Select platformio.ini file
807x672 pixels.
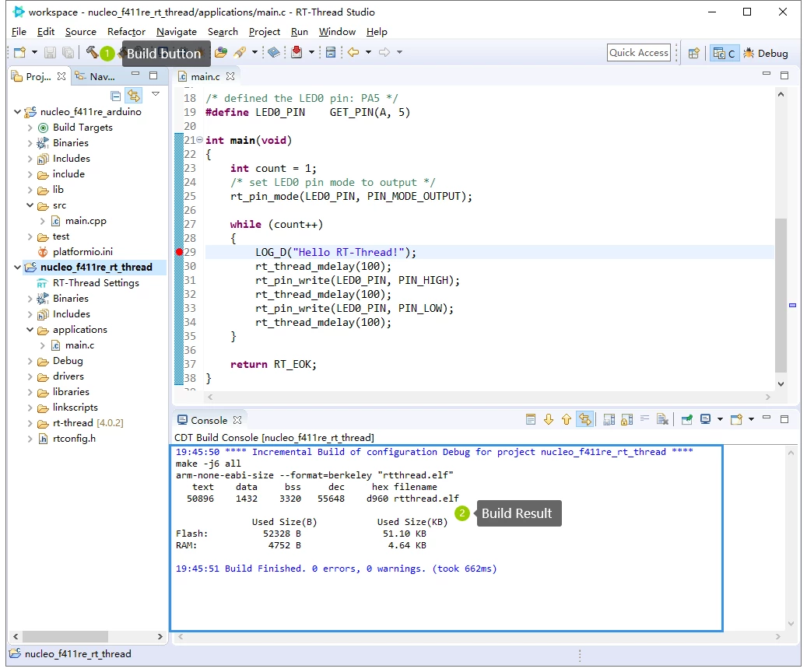[x=82, y=252]
